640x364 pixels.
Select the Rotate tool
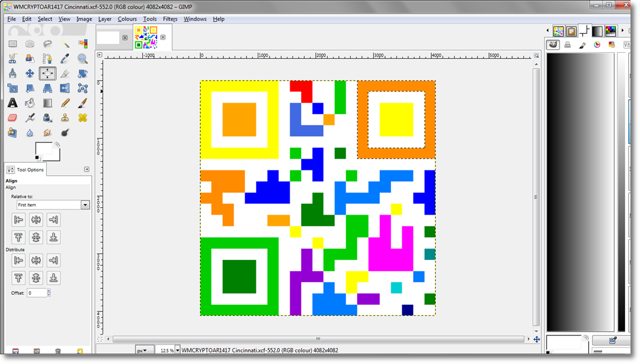coord(82,73)
